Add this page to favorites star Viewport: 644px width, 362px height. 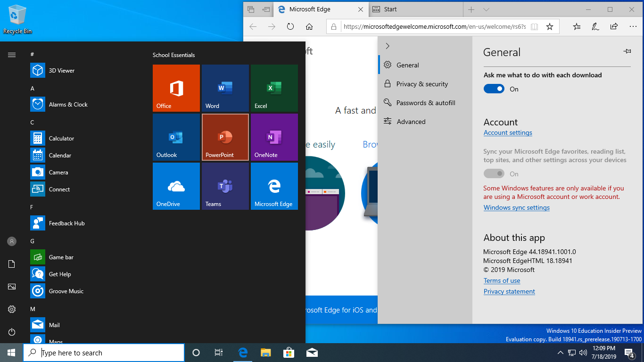tap(550, 27)
